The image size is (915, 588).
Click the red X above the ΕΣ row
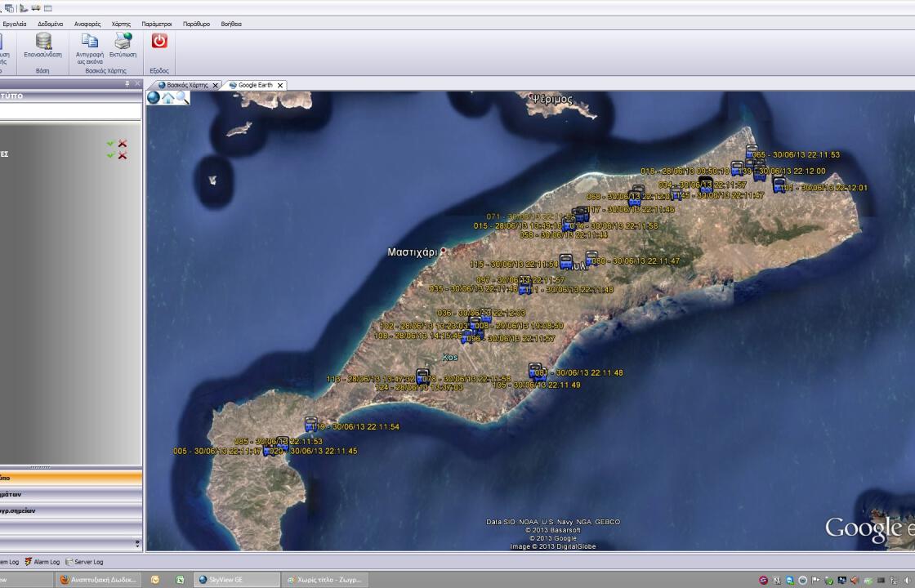(123, 143)
